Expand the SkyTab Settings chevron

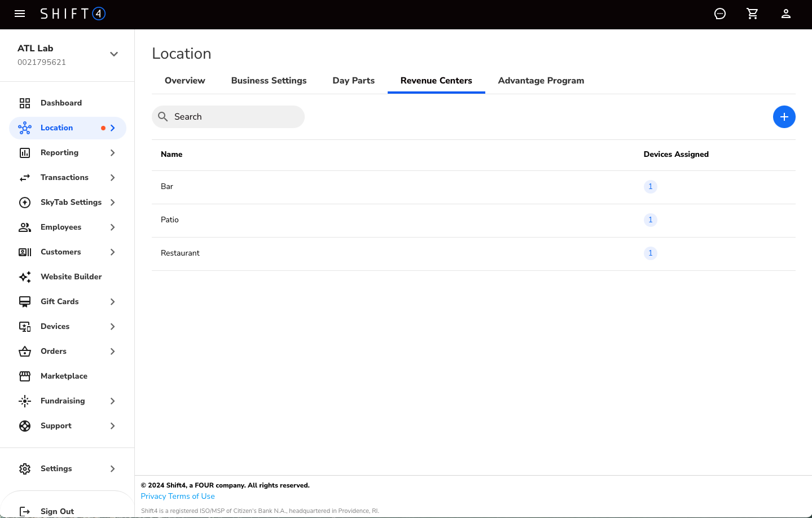(113, 203)
